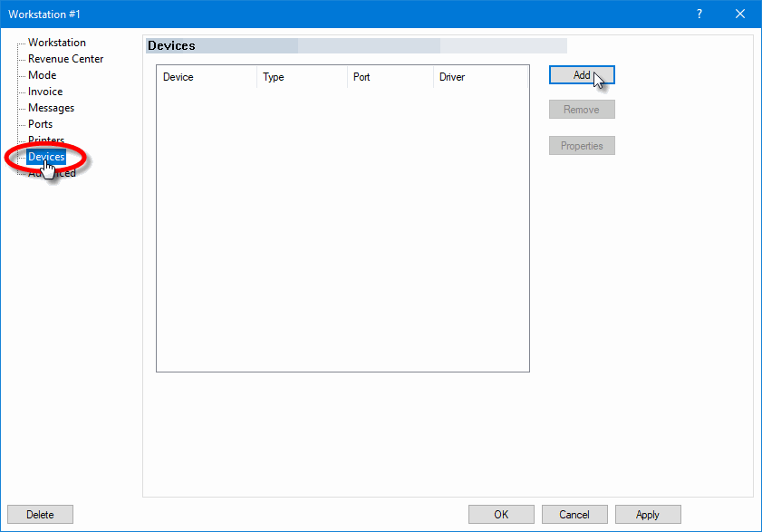Open the Revenue Center section

[65, 59]
